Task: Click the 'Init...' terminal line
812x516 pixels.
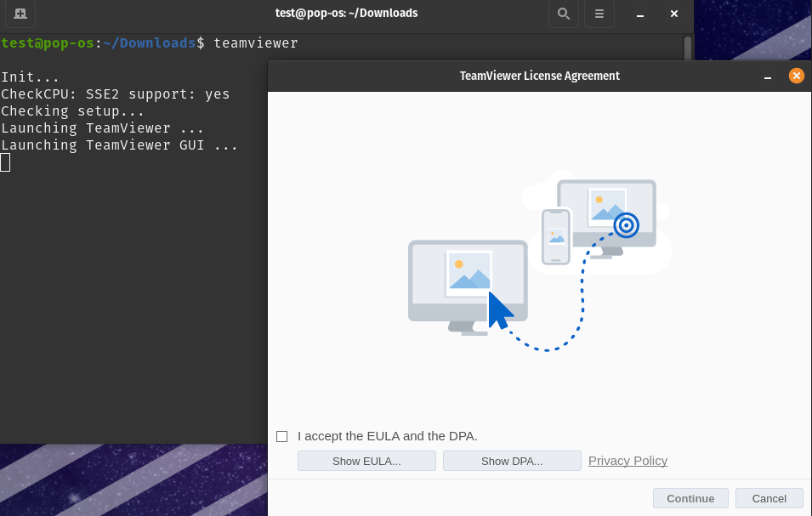Action: coord(30,77)
